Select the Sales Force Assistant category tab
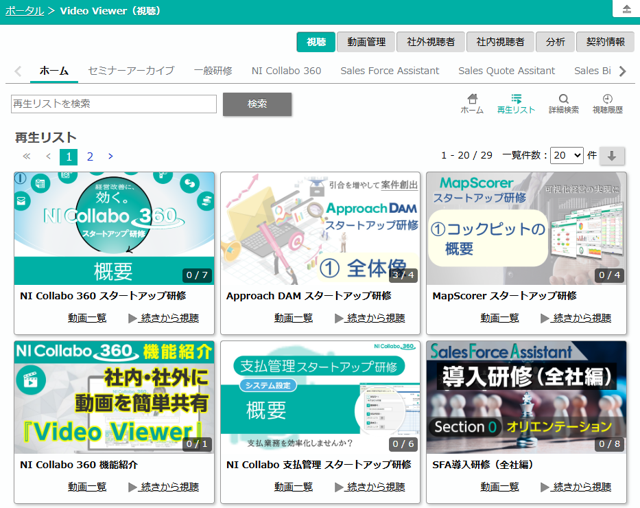Screen dimensions: 640x508 point(390,71)
